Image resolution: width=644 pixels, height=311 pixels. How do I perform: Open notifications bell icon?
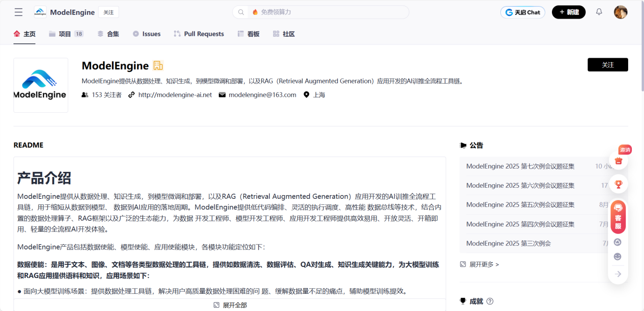599,12
